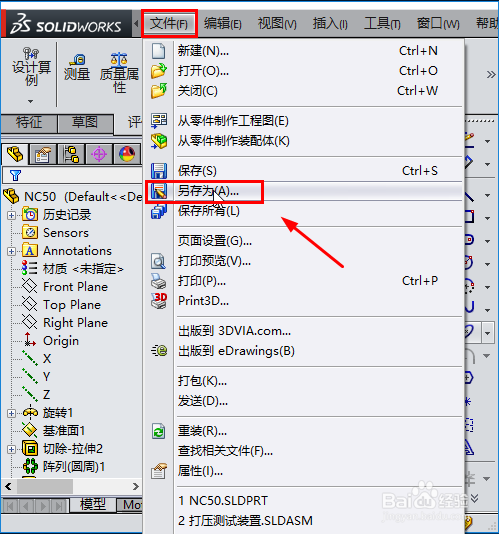499x534 pixels.
Task: Switch to the 草图 tab
Action: click(85, 123)
